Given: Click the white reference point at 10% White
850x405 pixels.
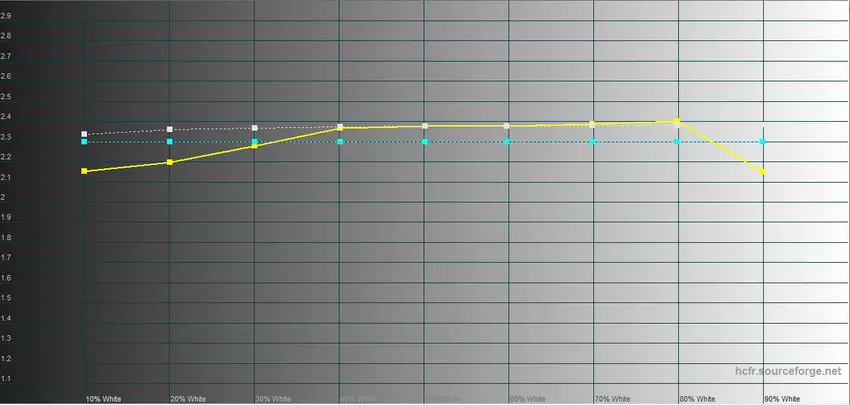Looking at the screenshot, I should (85, 134).
